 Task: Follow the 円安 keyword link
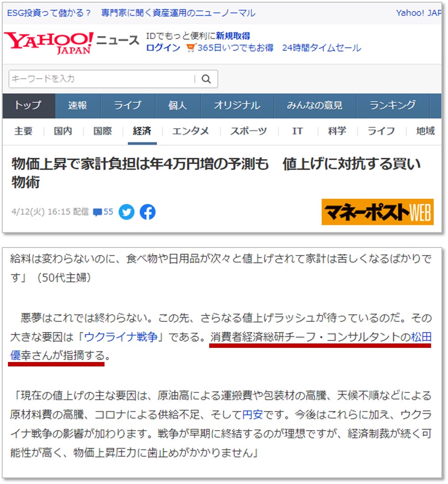[x=253, y=415]
